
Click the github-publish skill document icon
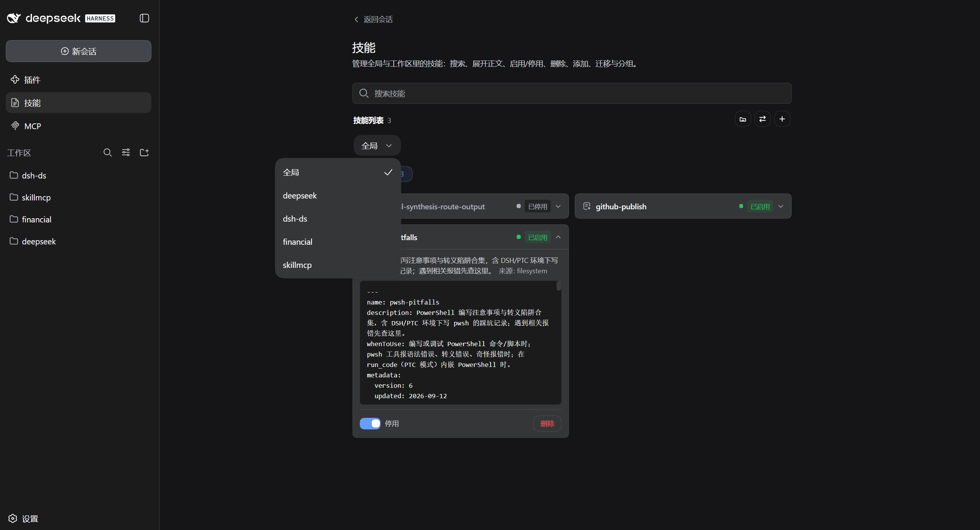(587, 206)
